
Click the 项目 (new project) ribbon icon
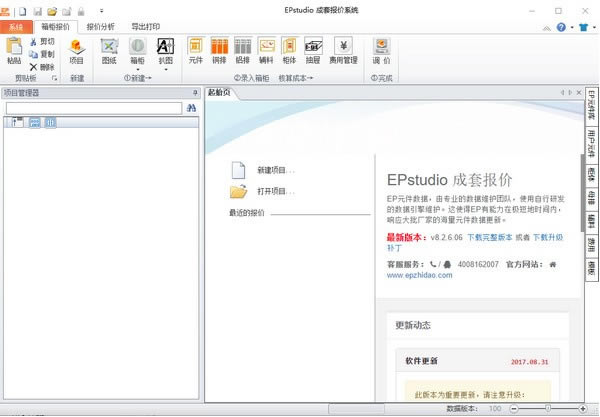pyautogui.click(x=77, y=50)
